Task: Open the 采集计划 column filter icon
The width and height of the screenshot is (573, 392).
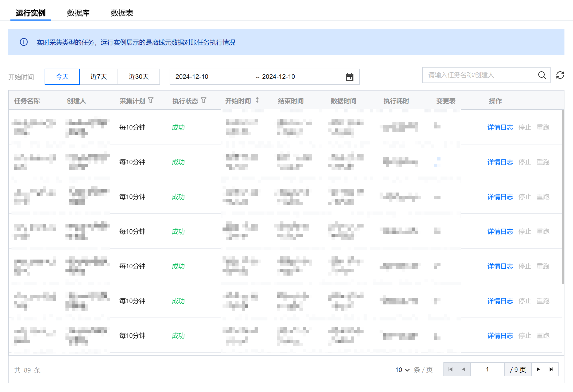Action: 151,100
